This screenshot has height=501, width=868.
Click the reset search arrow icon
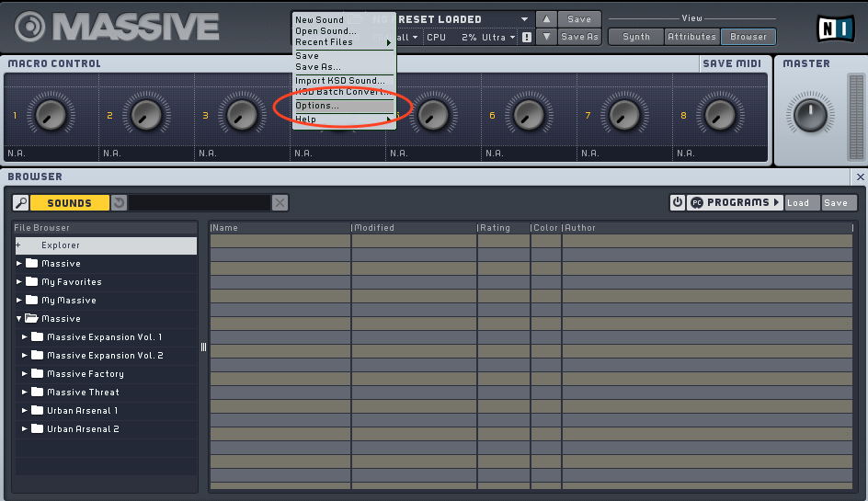[119, 203]
